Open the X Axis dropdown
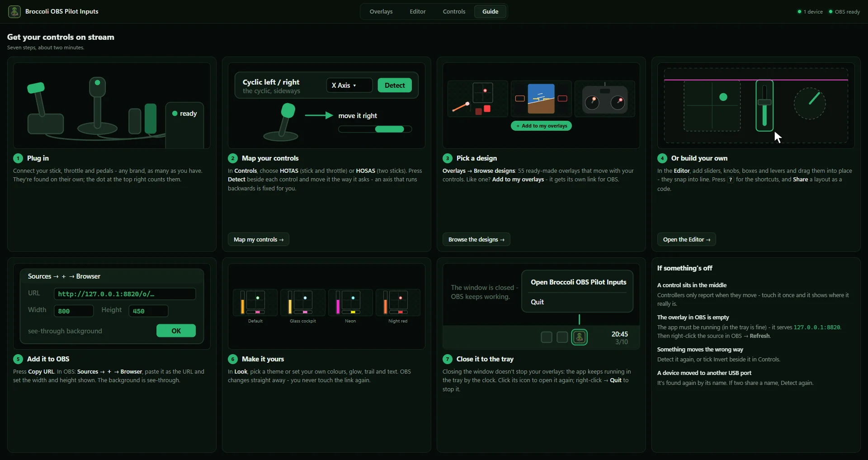The image size is (868, 460). 349,85
